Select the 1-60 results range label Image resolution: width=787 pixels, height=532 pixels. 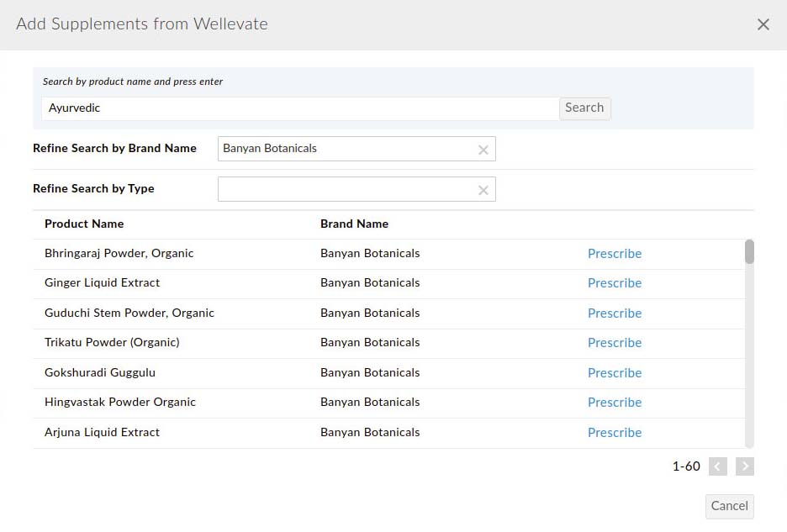(x=686, y=466)
